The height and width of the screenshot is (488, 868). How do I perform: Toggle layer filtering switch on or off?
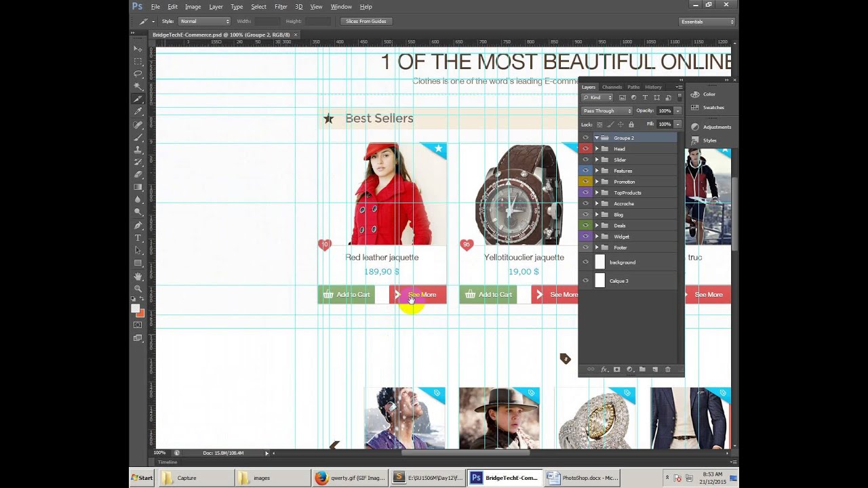[679, 98]
